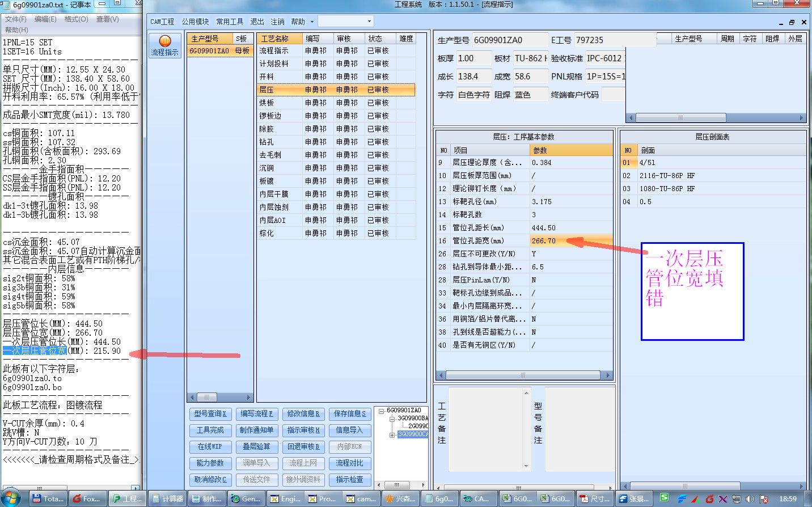This screenshot has height=507, width=812.
Task: Open the 常用工具 menu
Action: pos(230,22)
